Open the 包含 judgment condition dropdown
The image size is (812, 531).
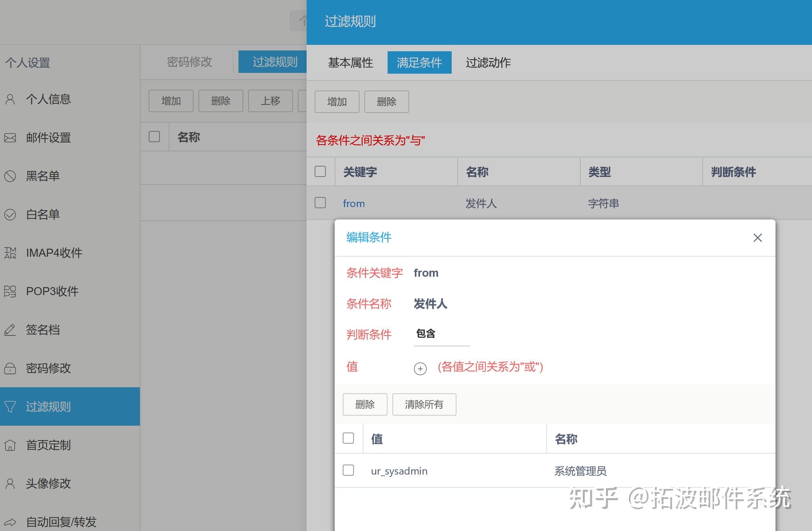(441, 334)
